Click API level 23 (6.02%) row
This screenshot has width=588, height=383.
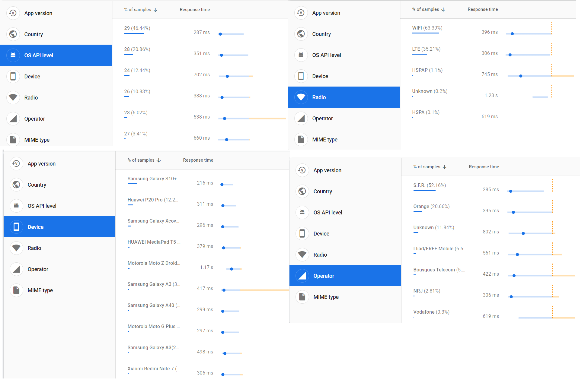coord(200,114)
